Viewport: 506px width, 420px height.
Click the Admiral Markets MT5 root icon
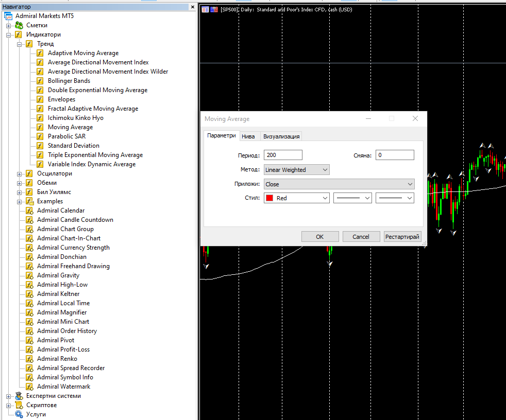pyautogui.click(x=8, y=16)
